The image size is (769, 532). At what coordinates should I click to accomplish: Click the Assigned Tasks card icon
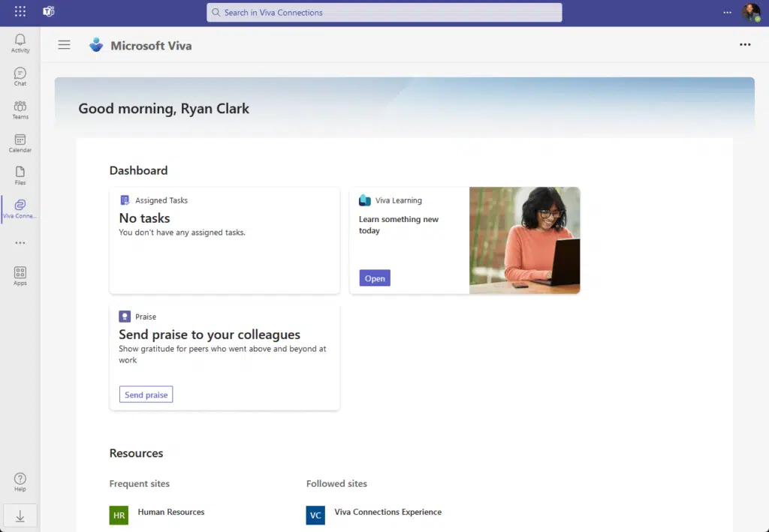125,200
